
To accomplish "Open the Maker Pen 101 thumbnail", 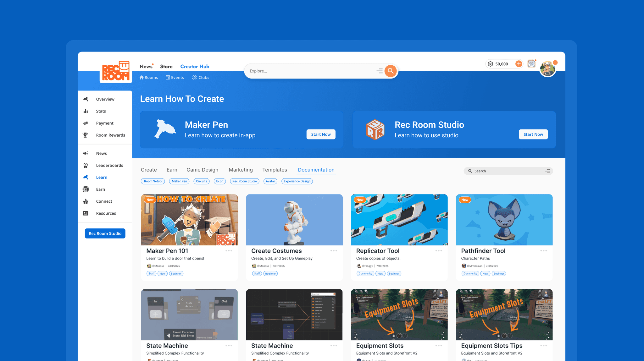I will [x=189, y=220].
